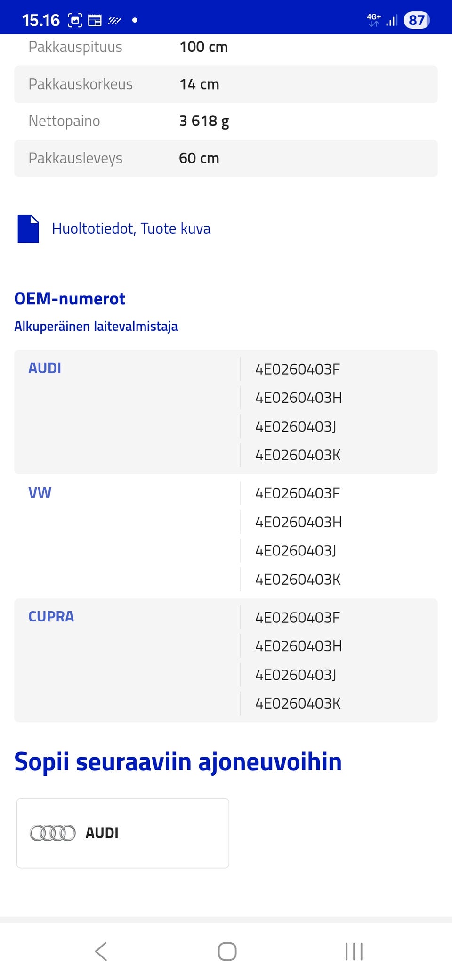Open the recent apps navigation icon
The height and width of the screenshot is (980, 452).
point(354,951)
